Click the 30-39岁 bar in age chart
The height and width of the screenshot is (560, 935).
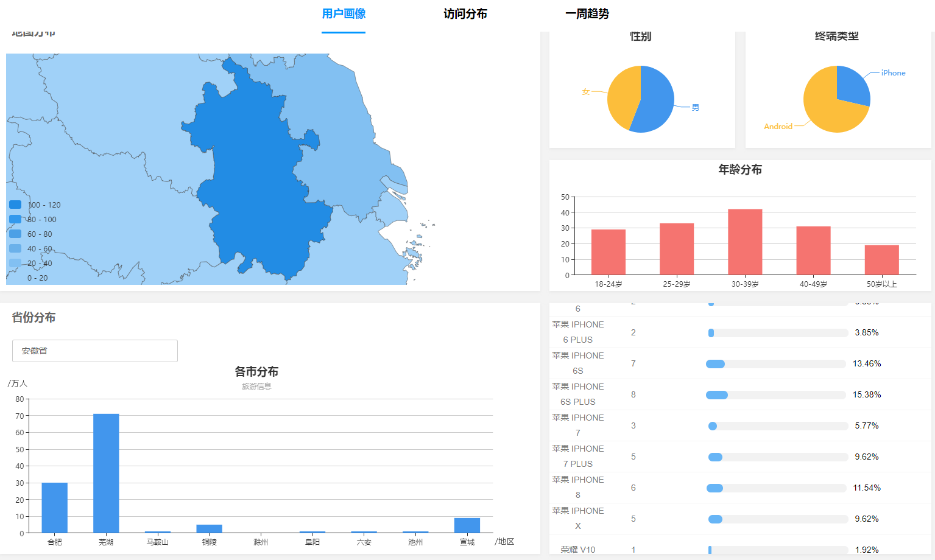pos(745,242)
